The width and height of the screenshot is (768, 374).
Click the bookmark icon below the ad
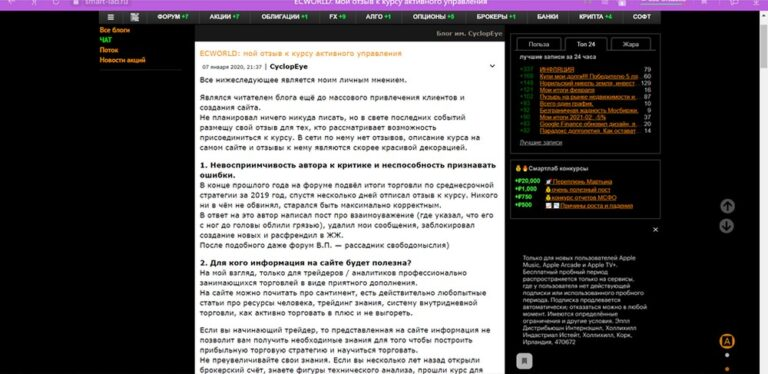tap(524, 361)
